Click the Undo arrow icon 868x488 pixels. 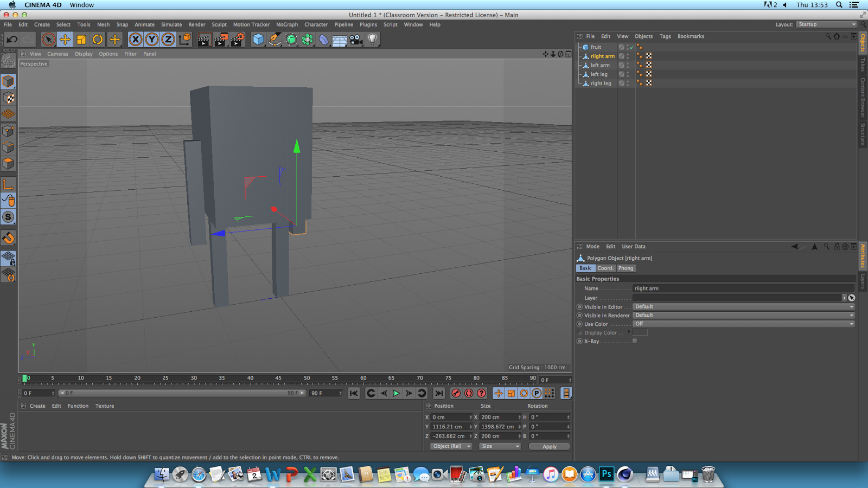point(12,39)
